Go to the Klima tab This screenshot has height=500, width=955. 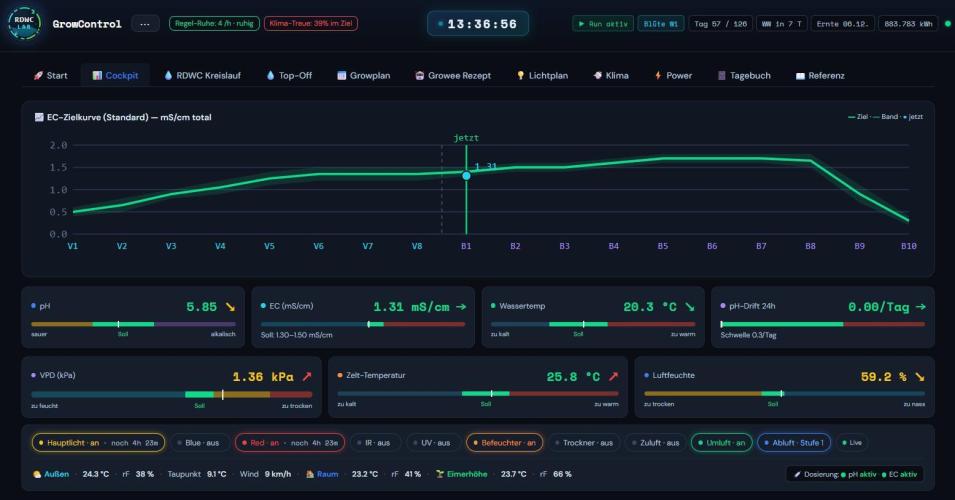click(611, 76)
